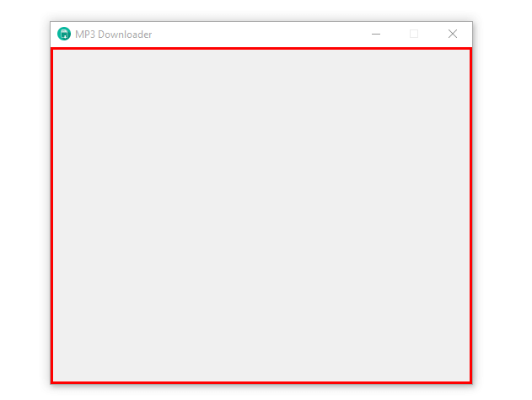This screenshot has width=532, height=400.
Task: Click the empty red-bordered content area
Action: 261,216
